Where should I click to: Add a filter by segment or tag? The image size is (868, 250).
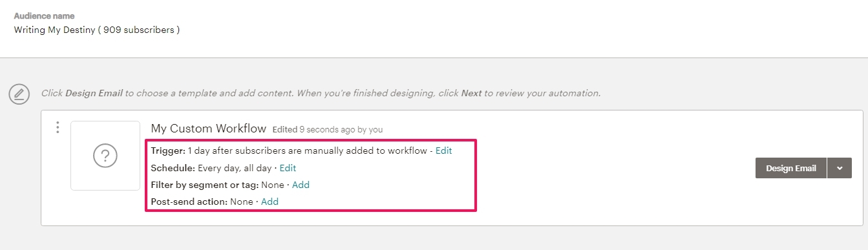click(301, 184)
